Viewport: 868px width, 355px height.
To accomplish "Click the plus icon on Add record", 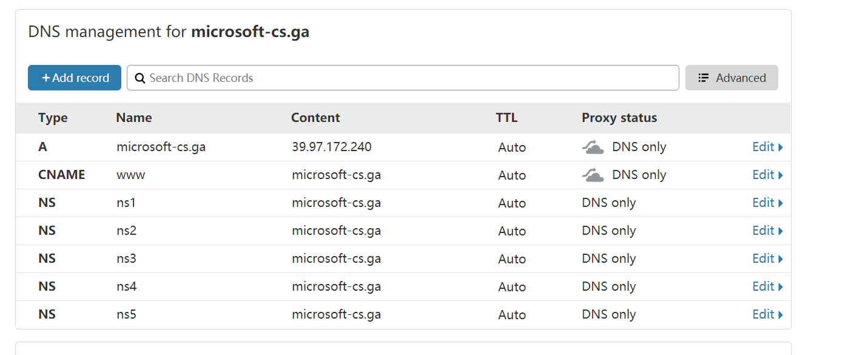I will coord(46,78).
